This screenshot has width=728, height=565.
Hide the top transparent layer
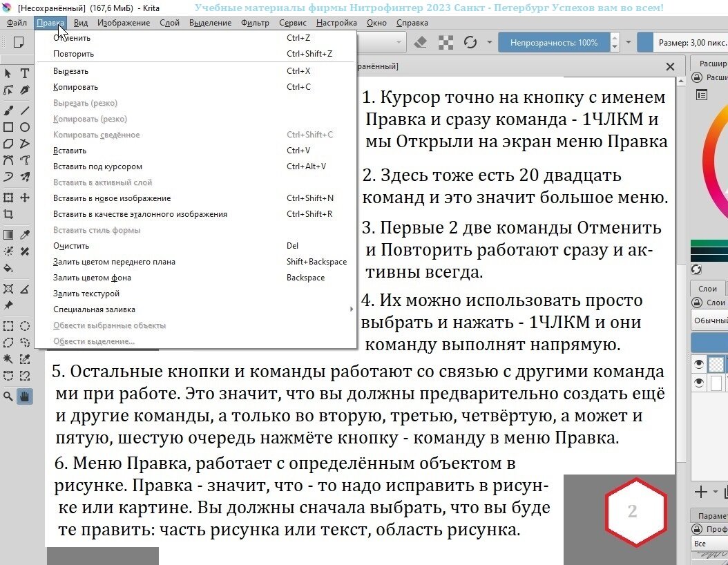point(698,363)
